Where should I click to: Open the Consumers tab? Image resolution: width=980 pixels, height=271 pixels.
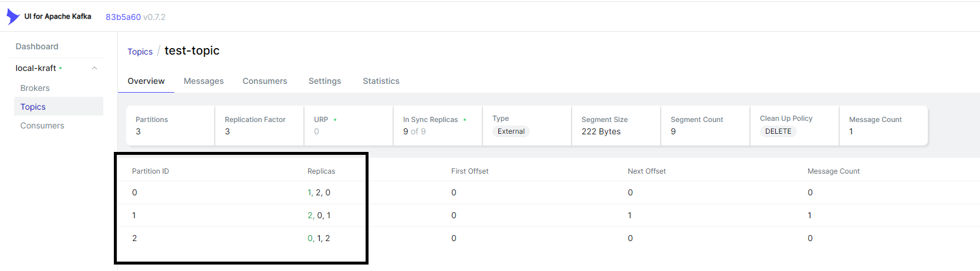(265, 81)
